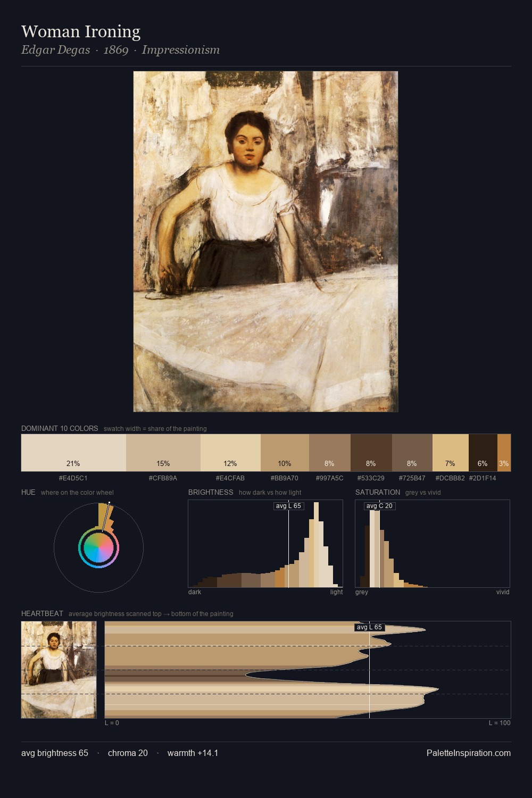532x798 pixels.
Task: Select the #CFB89A swatch at 15%
Action: coord(163,453)
